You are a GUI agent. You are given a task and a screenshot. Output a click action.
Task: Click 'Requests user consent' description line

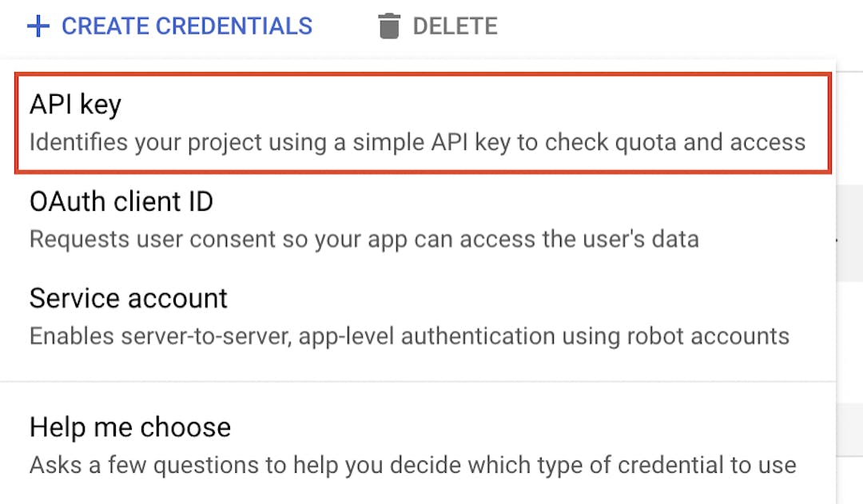[x=364, y=239]
